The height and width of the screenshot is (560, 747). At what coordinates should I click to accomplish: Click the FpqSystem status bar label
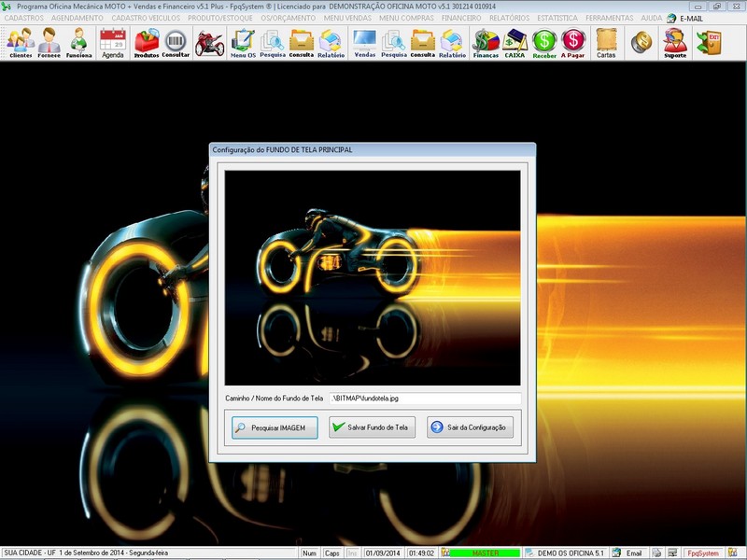point(703,553)
